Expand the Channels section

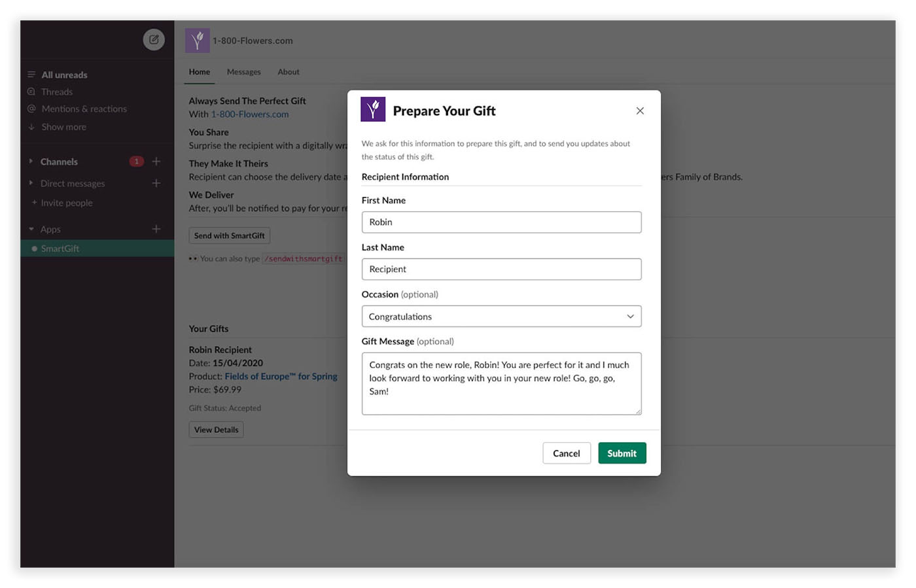coord(31,161)
